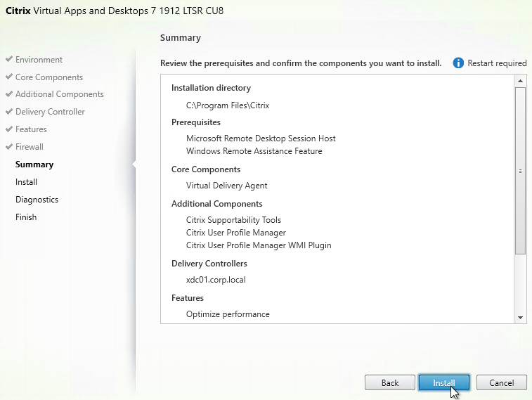The image size is (532, 400).
Task: Click the Delivery Controller step checkmark icon
Action: pos(9,111)
